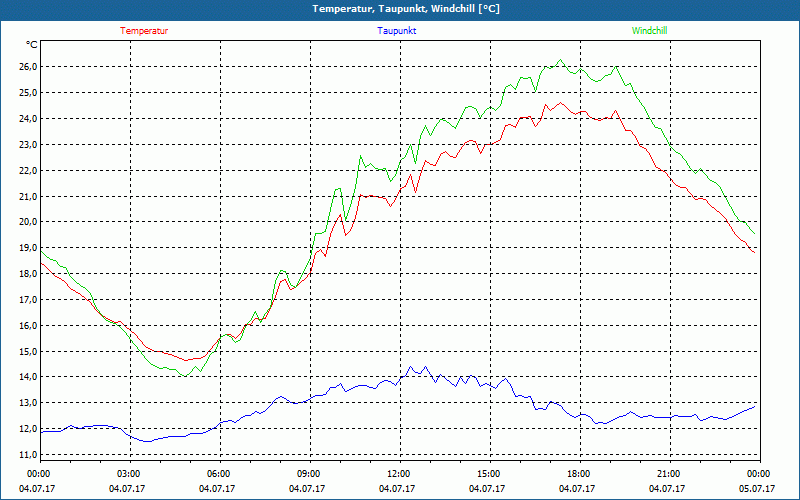
Task: Click the '22,0' y-axis value
Action: 28,170
